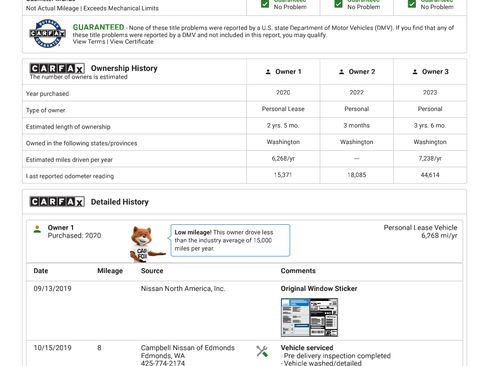488x366 pixels.
Task: Click the GUARANTEED heading text
Action: pyautogui.click(x=98, y=27)
